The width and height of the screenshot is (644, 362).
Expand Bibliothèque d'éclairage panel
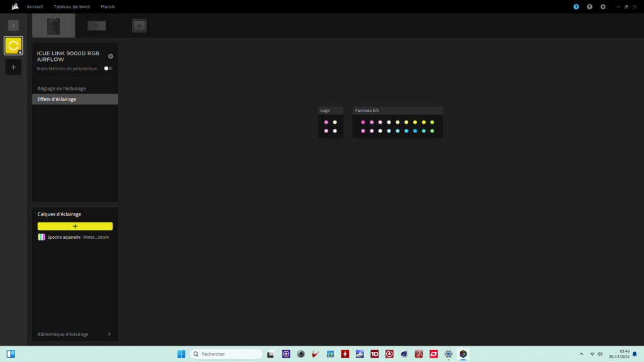click(109, 334)
